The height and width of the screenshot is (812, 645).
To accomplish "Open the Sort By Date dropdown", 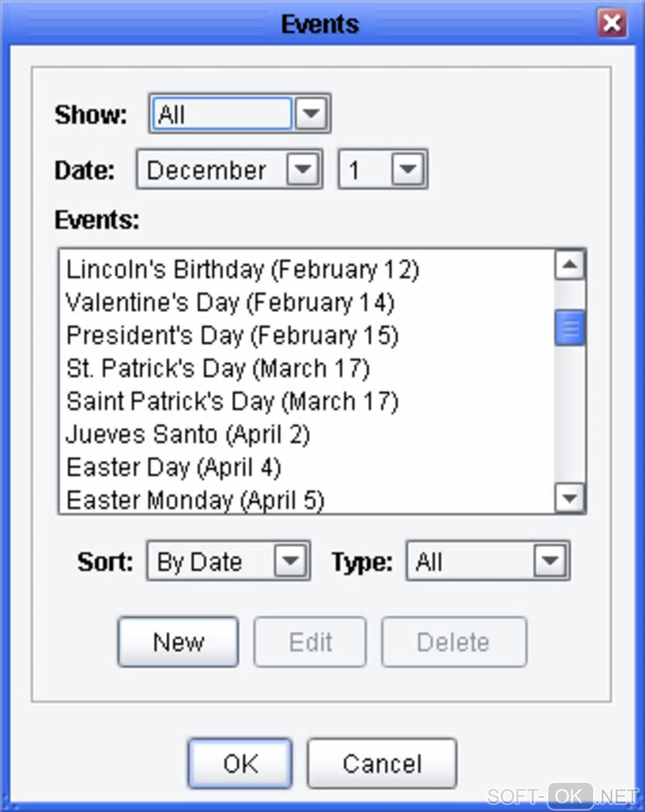I will tap(290, 561).
